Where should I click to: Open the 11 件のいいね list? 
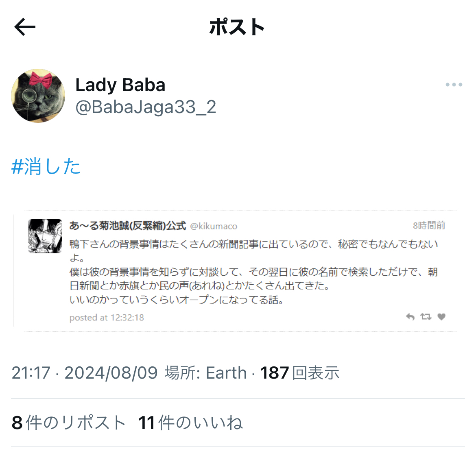coord(190,423)
